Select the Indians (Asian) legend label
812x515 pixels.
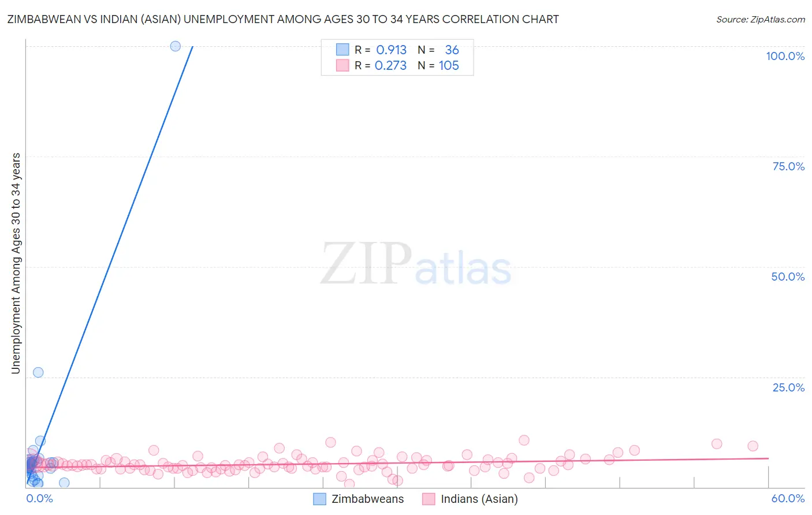[x=479, y=499]
